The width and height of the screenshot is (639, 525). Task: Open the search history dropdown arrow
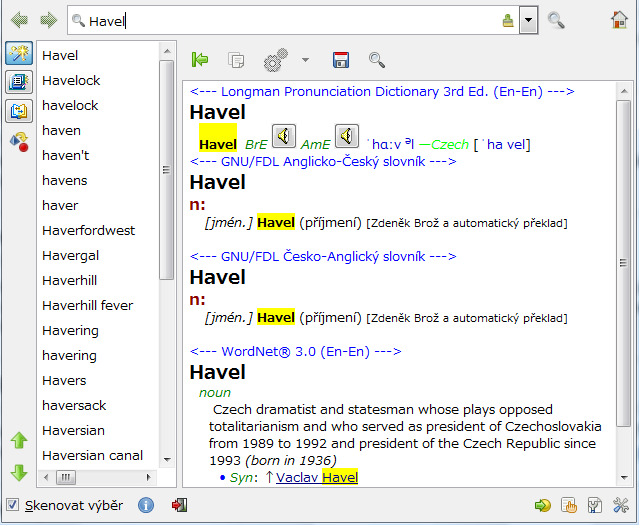click(x=529, y=20)
